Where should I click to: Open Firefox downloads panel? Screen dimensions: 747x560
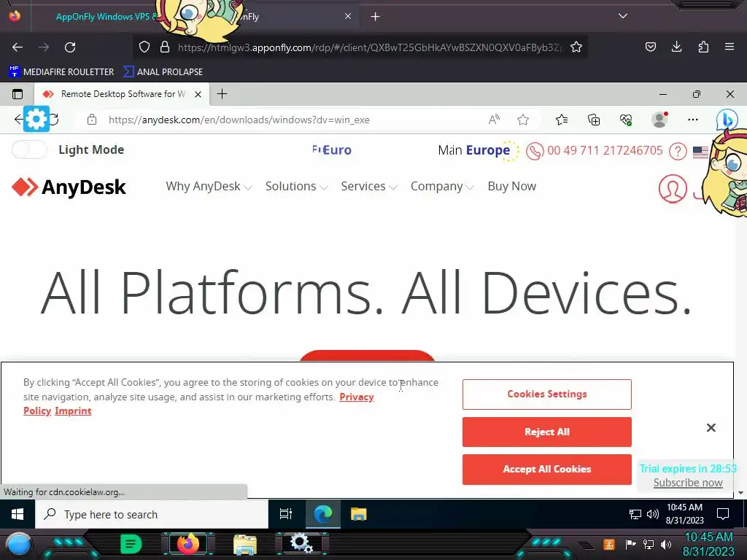(676, 47)
